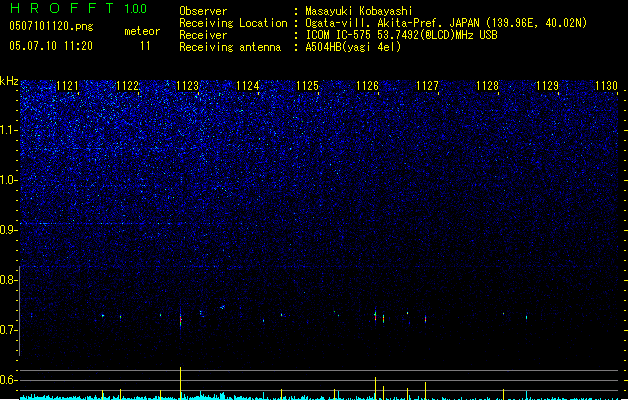This screenshot has height=400, width=629.
Task: Click the tallest yellow power spike near 1123
Action: point(181,383)
